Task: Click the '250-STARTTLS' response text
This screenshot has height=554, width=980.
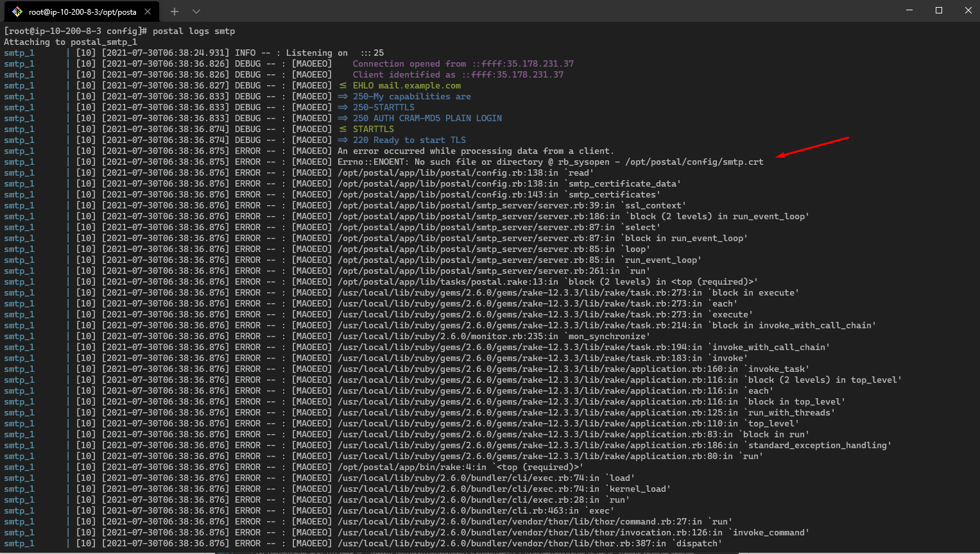Action: pos(384,107)
